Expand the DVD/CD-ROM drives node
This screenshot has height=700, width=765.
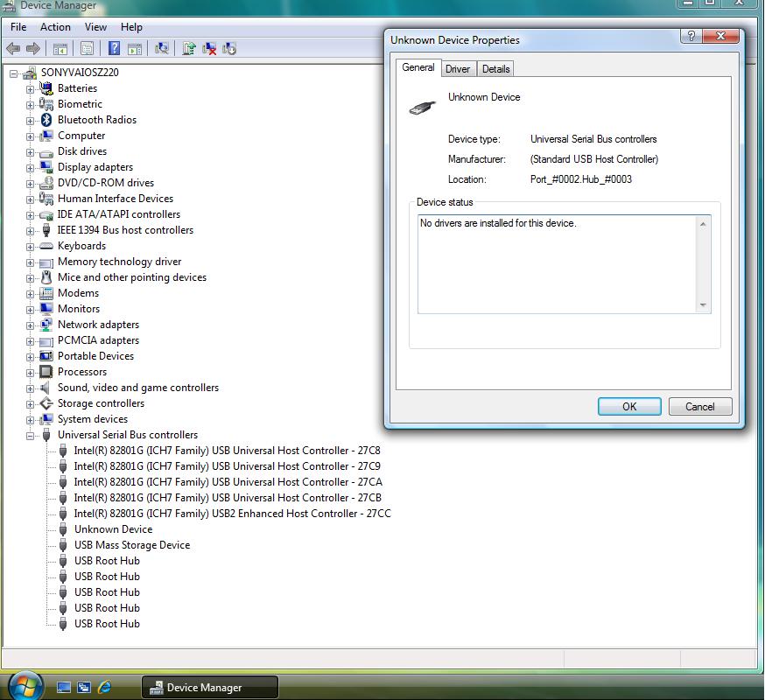click(x=31, y=184)
